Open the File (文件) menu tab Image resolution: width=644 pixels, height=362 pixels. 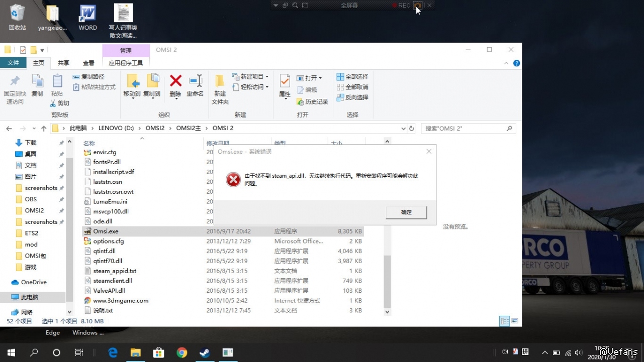(x=13, y=63)
